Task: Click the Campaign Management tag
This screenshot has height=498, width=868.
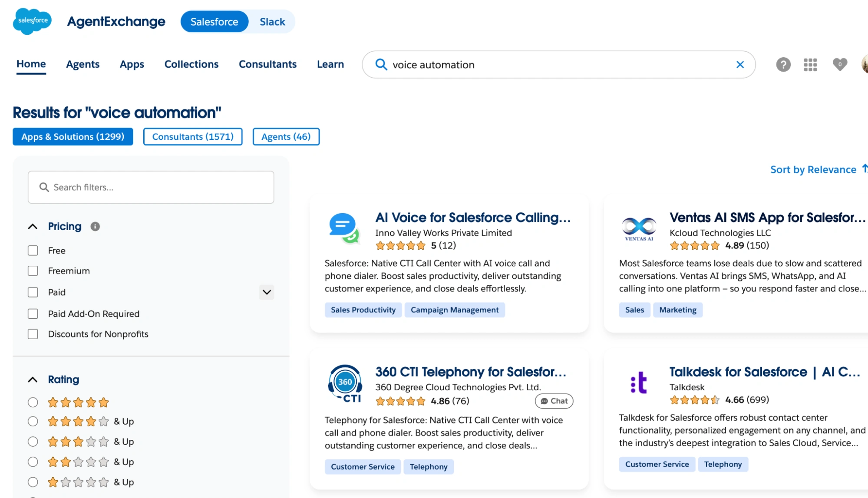Action: click(x=455, y=310)
